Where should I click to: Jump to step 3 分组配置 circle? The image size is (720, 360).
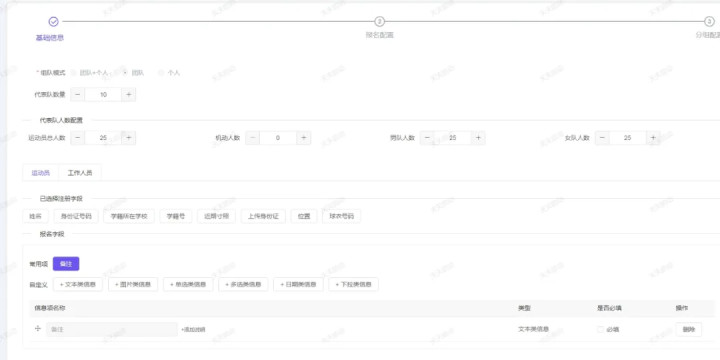click(709, 21)
